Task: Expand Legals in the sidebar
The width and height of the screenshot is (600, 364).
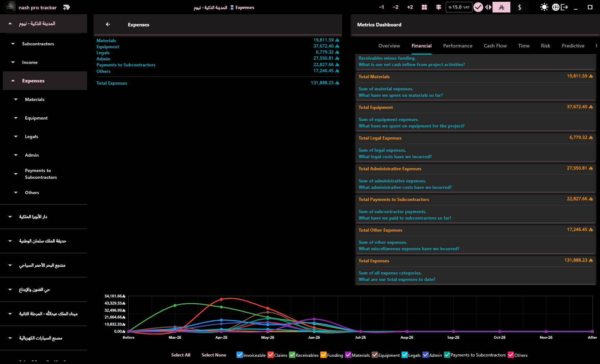Action: click(x=16, y=137)
